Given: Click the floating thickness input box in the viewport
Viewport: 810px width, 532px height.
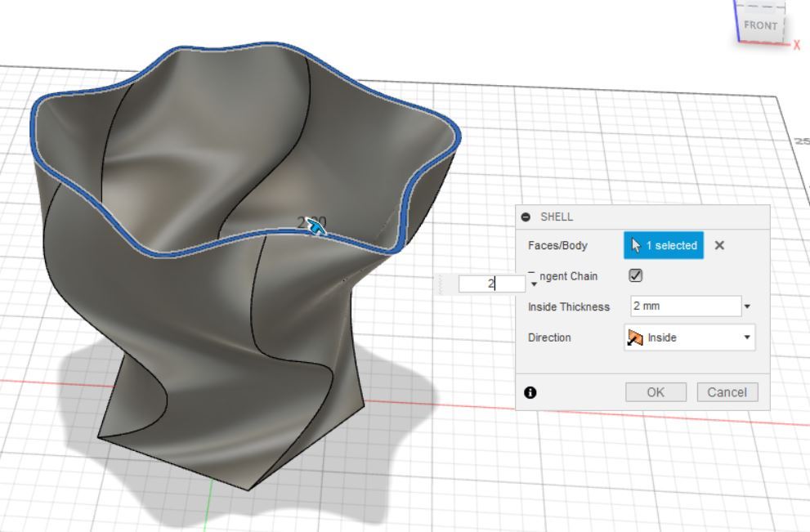Looking at the screenshot, I should point(492,284).
